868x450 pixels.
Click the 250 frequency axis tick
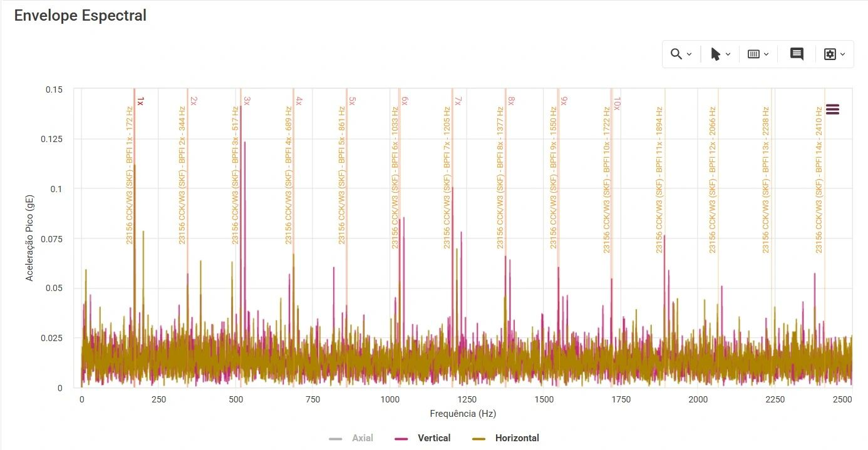[158, 399]
